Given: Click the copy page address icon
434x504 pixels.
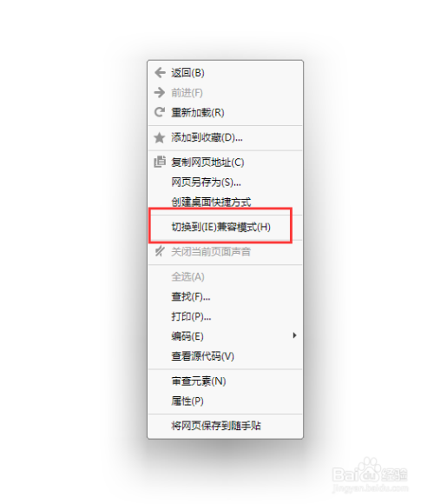Looking at the screenshot, I should pos(160,162).
